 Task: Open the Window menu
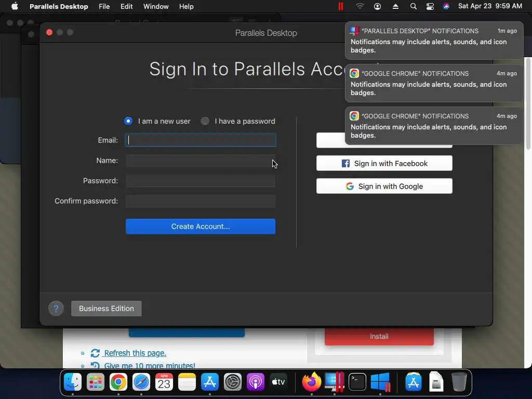(x=156, y=6)
